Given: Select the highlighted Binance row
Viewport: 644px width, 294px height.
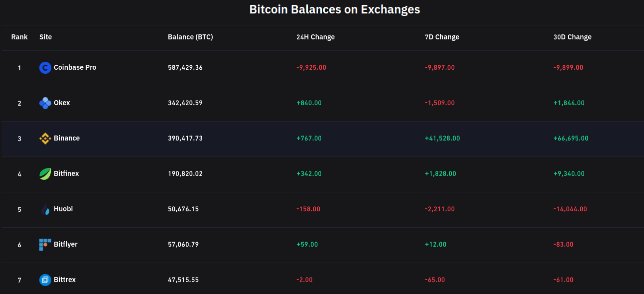Looking at the screenshot, I should pyautogui.click(x=322, y=138).
